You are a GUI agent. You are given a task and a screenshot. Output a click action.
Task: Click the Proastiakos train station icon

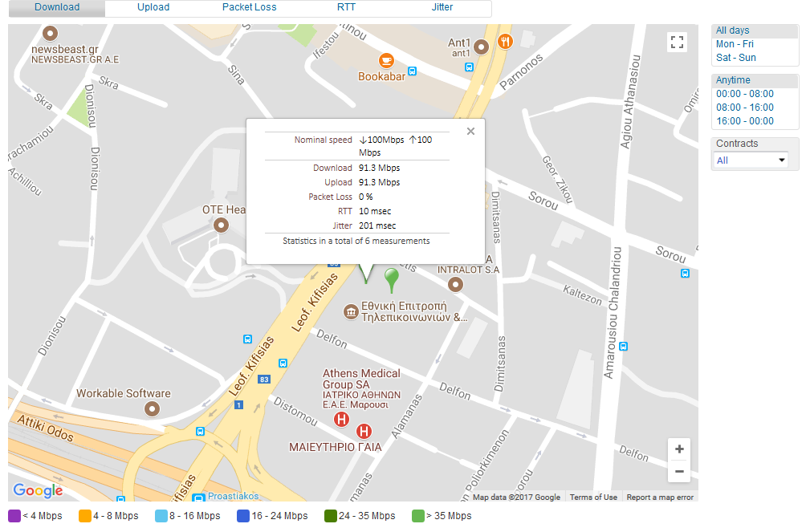[x=198, y=497]
